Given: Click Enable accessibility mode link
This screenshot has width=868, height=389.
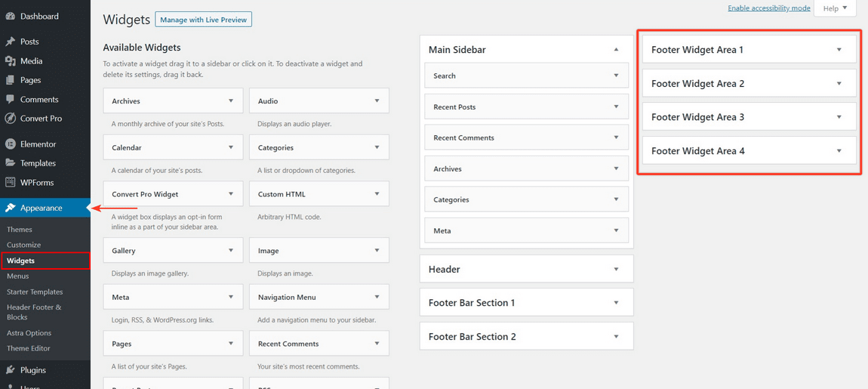Looking at the screenshot, I should click(x=769, y=8).
